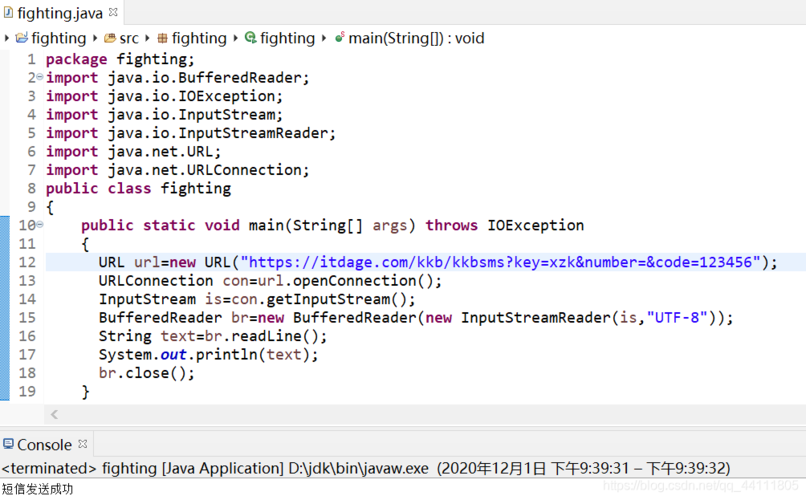
Task: Click 'package fighting;' on line 1
Action: point(120,59)
